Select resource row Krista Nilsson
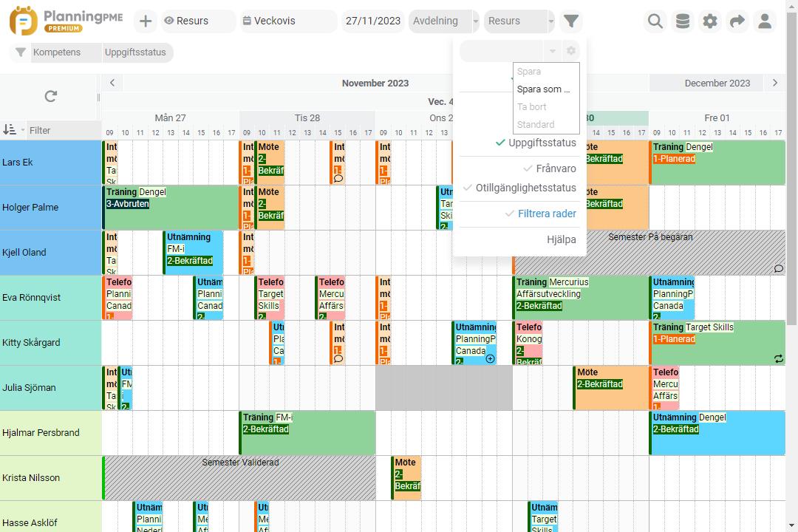The height and width of the screenshot is (532, 798). click(51, 478)
